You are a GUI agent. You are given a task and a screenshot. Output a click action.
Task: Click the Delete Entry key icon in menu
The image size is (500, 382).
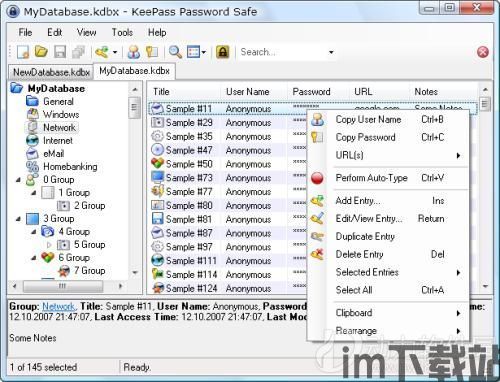(317, 254)
